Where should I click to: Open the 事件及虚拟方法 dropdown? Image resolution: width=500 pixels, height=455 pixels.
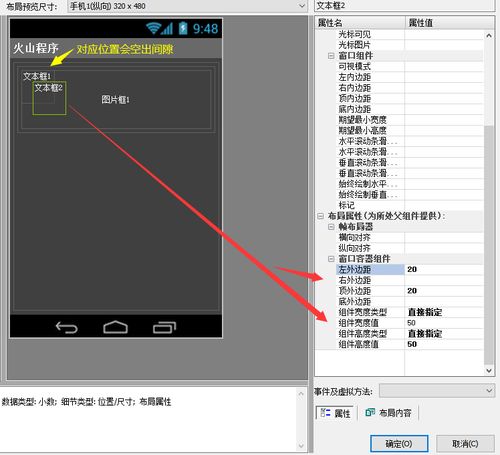(437, 391)
